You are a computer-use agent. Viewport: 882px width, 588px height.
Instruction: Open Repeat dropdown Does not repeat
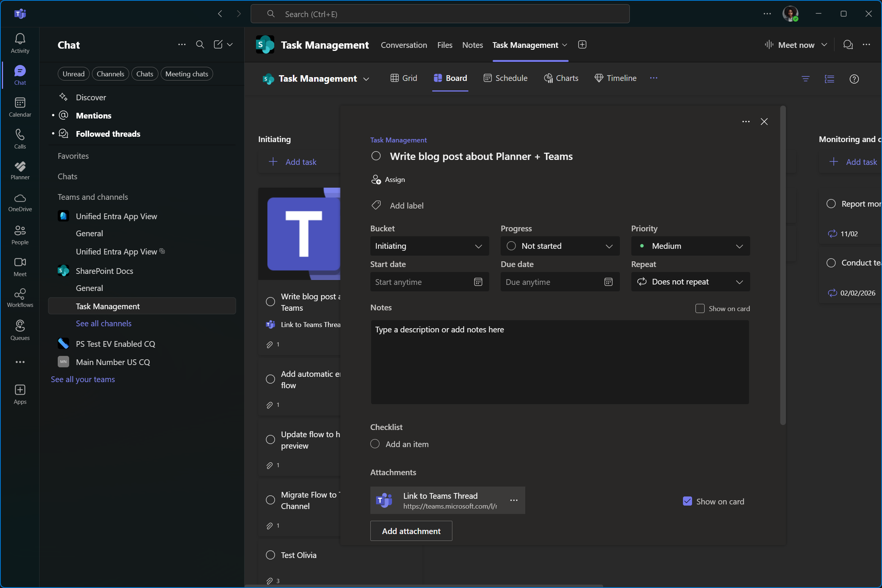click(x=691, y=282)
